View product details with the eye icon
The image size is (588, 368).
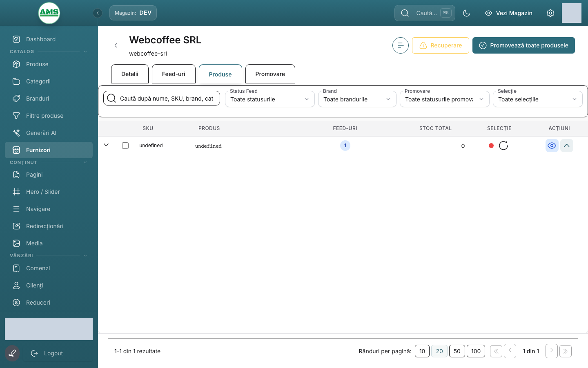pos(552,146)
